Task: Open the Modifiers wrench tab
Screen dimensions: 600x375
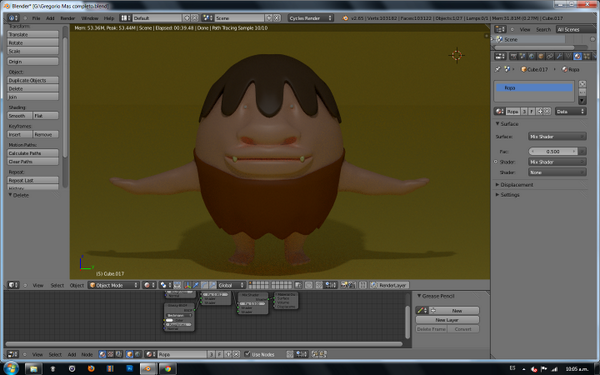Action: click(559, 56)
